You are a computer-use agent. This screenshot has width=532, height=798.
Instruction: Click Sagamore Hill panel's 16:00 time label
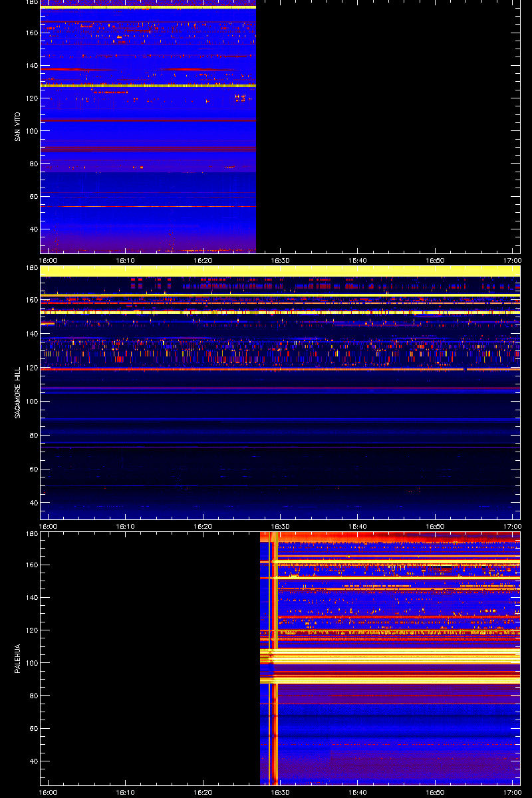coord(49,527)
